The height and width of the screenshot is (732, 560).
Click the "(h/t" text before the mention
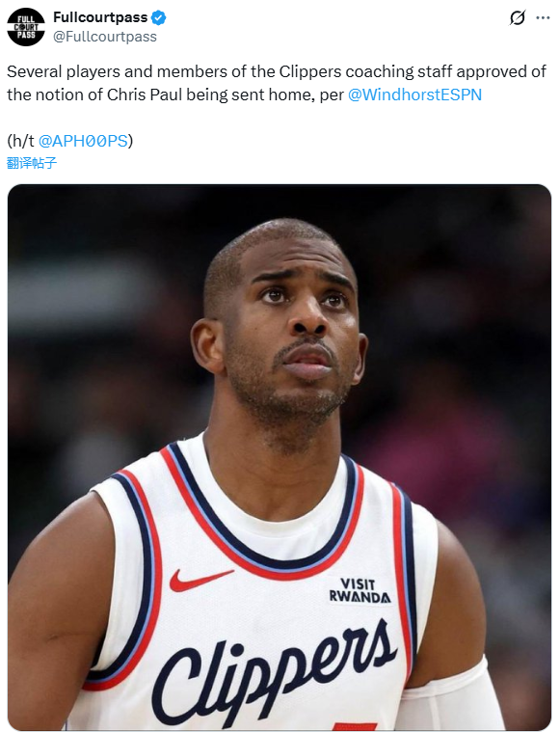[20, 141]
